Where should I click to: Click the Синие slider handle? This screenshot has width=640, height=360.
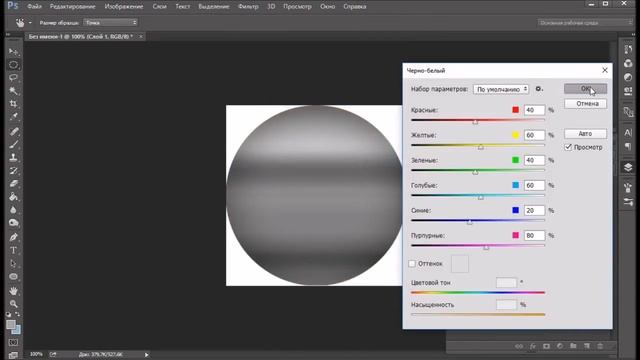click(x=470, y=222)
